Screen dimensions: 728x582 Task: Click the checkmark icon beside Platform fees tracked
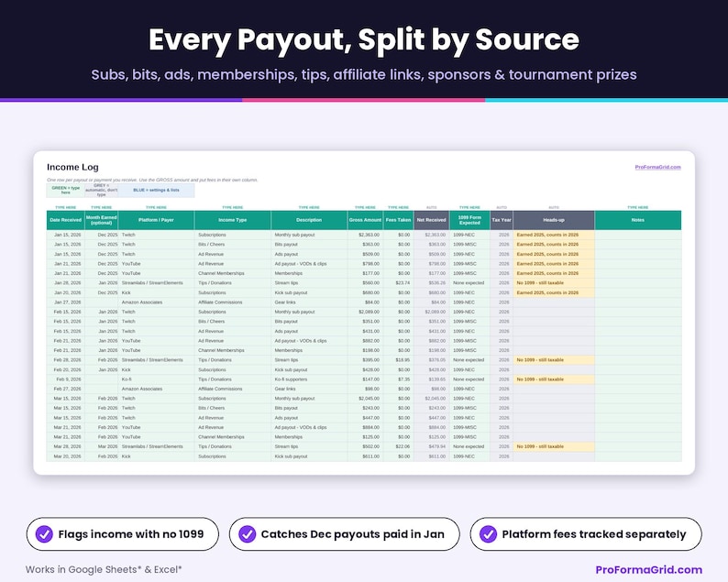[x=488, y=534]
